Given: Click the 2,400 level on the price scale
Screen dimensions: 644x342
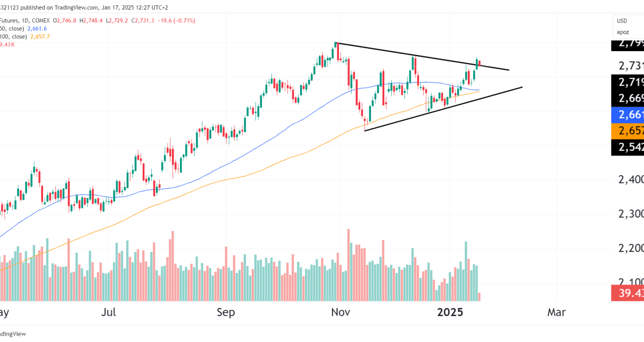Looking at the screenshot, I should tap(631, 180).
